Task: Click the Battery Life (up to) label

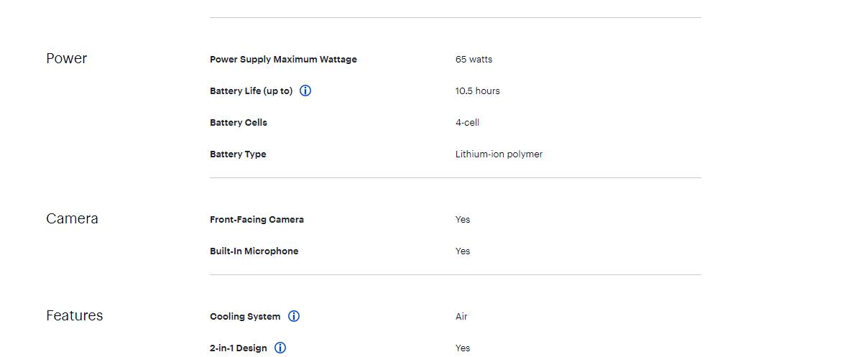Action: 251,91
